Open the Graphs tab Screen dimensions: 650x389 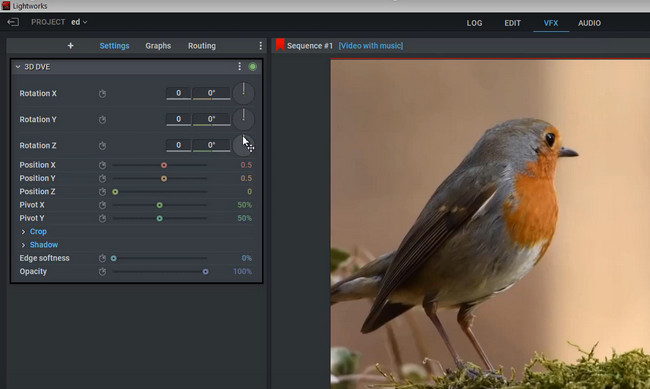pos(158,46)
